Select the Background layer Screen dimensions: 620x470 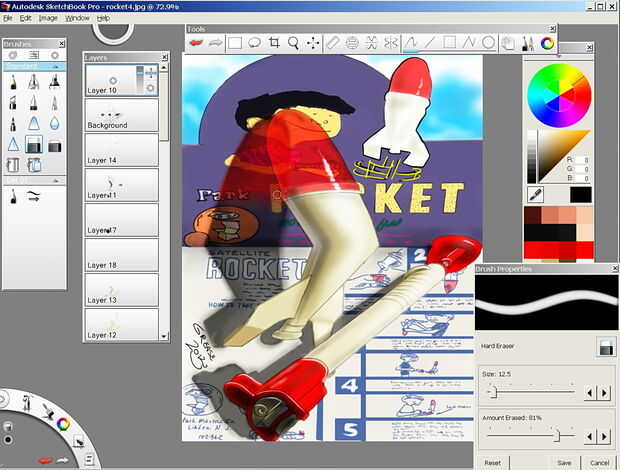(122, 115)
